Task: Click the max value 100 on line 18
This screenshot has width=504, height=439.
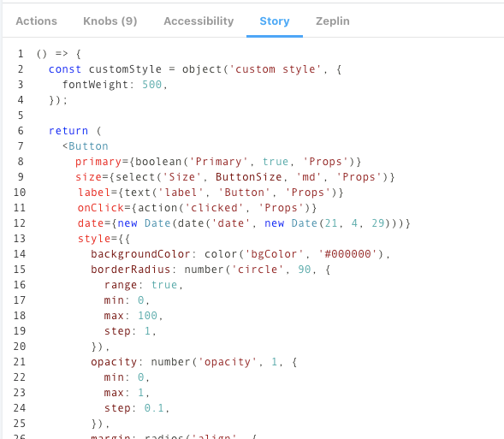Action: pos(147,316)
